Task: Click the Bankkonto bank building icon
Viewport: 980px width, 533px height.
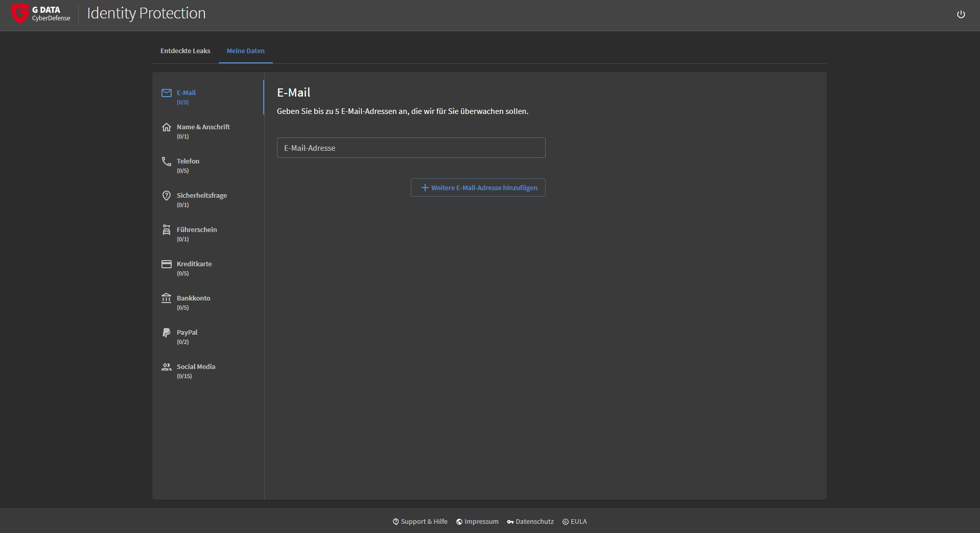Action: pyautogui.click(x=166, y=298)
